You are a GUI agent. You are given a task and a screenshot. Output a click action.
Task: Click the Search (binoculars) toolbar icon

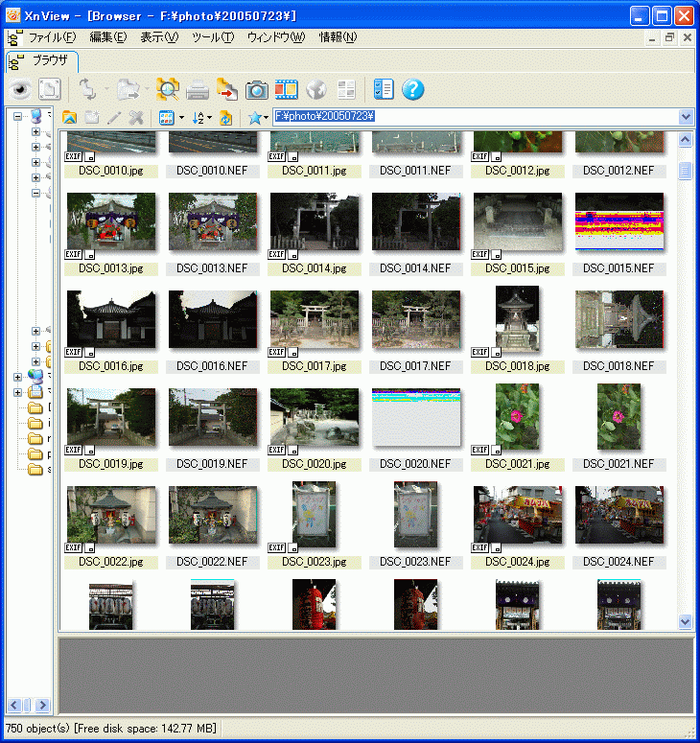(168, 90)
